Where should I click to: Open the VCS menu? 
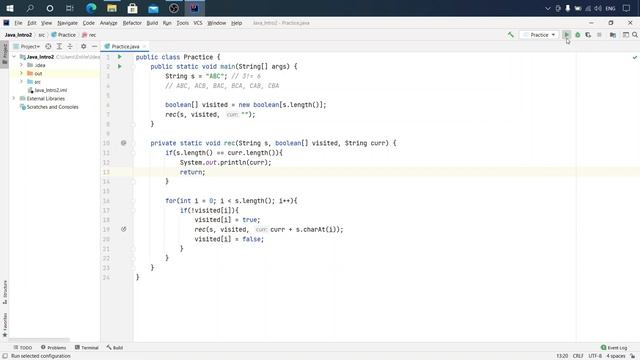click(x=198, y=23)
